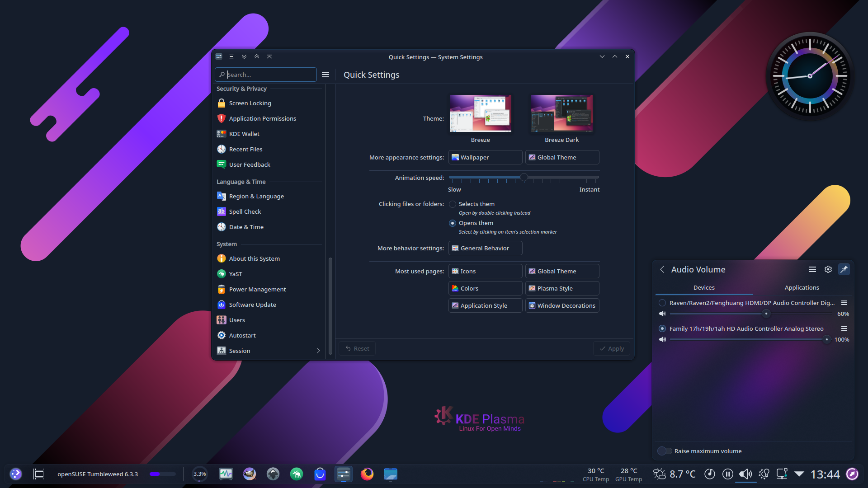Image resolution: width=868 pixels, height=488 pixels.
Task: Click the double-down chevron in title bar
Action: pyautogui.click(x=244, y=56)
